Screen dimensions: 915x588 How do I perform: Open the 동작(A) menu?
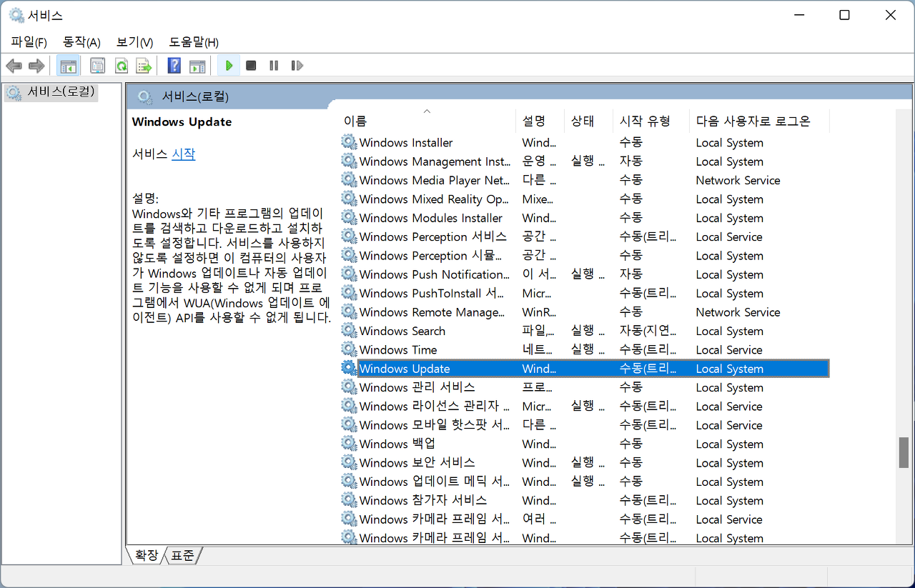pos(81,42)
